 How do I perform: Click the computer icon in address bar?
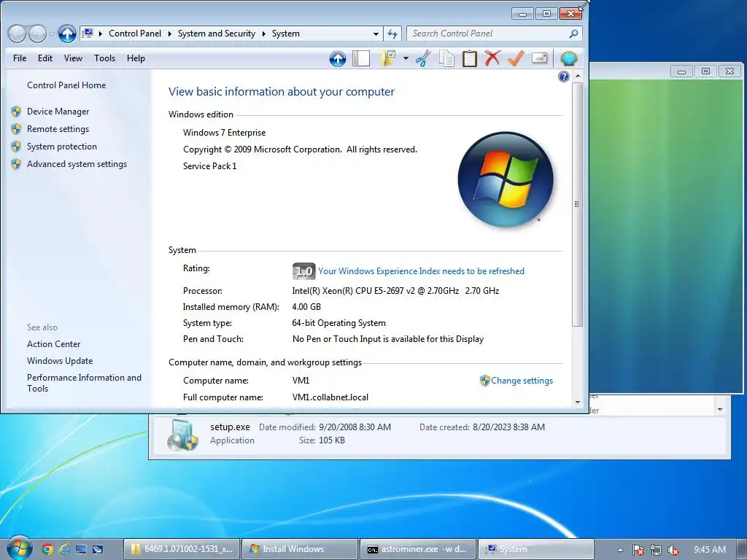click(x=88, y=33)
